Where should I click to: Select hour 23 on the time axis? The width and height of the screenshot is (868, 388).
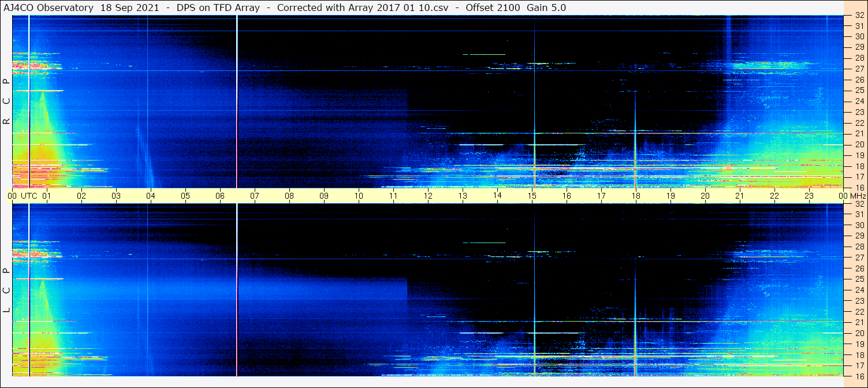click(809, 196)
